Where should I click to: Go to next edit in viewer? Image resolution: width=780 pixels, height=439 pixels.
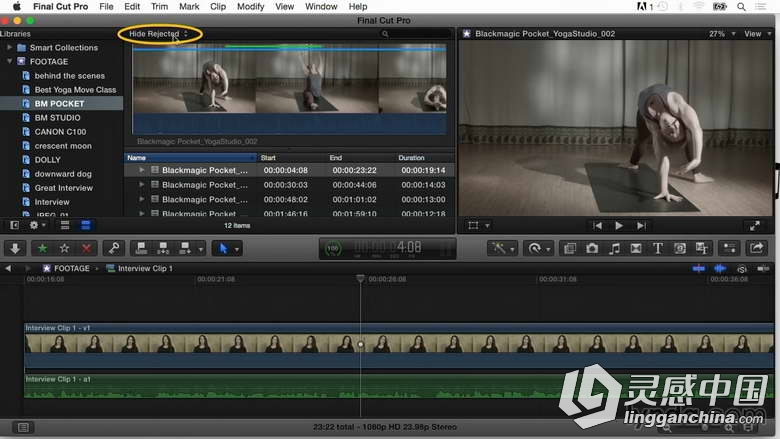(x=641, y=226)
